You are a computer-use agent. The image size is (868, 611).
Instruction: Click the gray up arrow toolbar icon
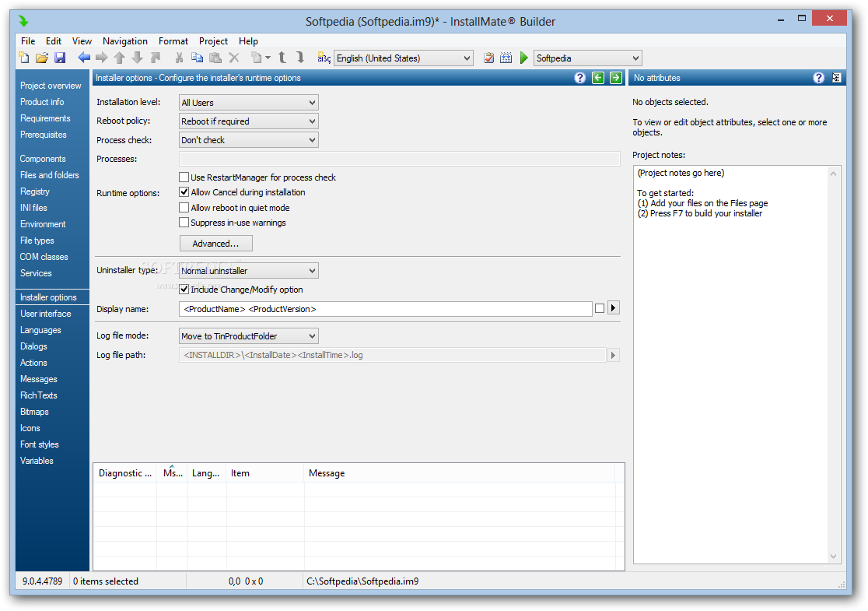pos(119,58)
